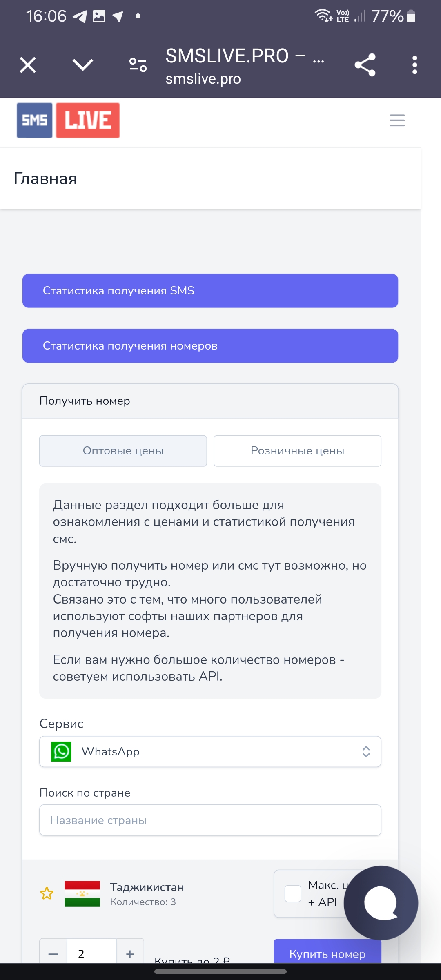Open the WhatsApp service dropdown

click(x=210, y=751)
